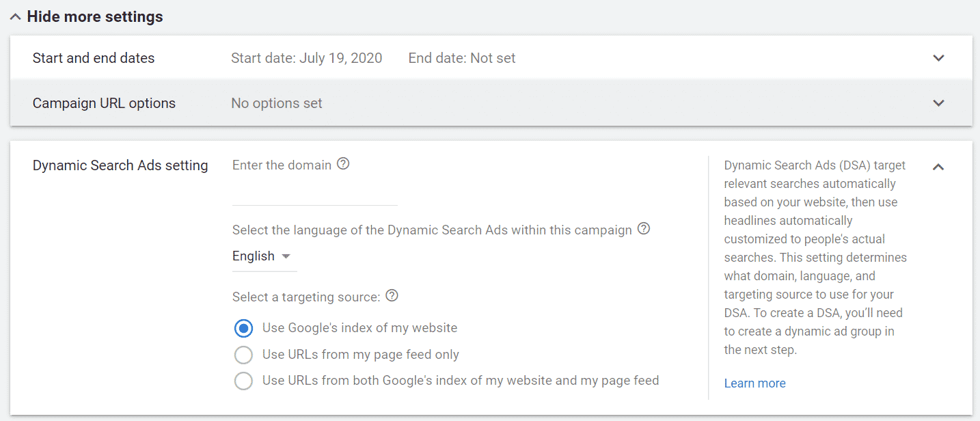Screen dimensions: 980x421
Task: Choose "Use URLs from my page feed only"
Action: 243,354
